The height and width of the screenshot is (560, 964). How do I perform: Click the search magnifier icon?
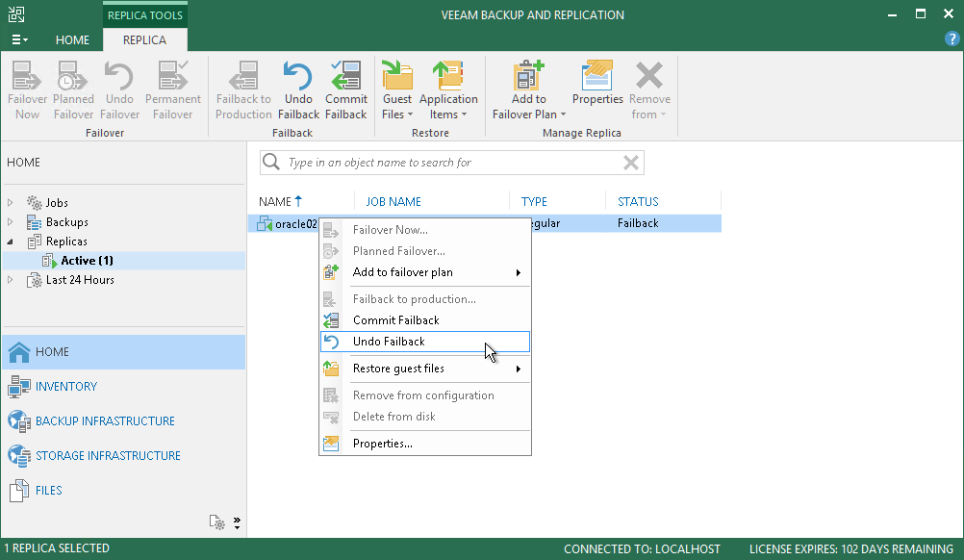(x=271, y=163)
